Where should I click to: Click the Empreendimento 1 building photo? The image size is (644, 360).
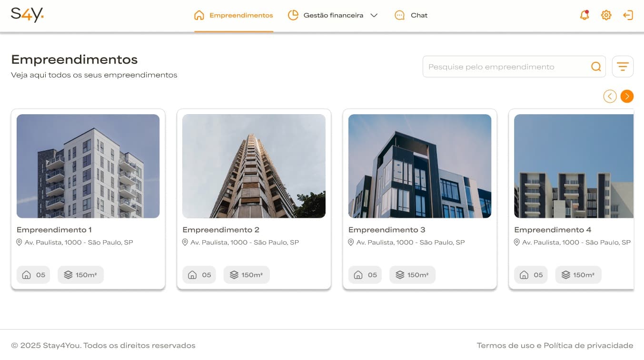(88, 166)
